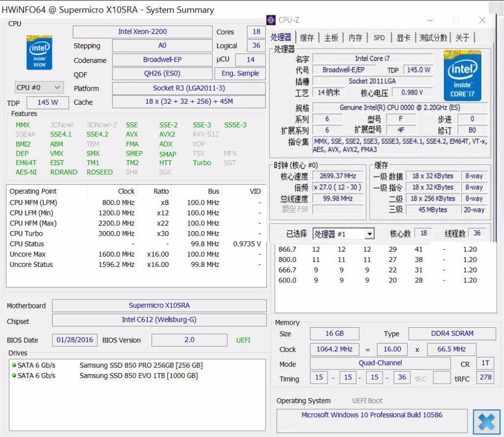Select the 处理器 tab in CPU-Z

pyautogui.click(x=281, y=37)
